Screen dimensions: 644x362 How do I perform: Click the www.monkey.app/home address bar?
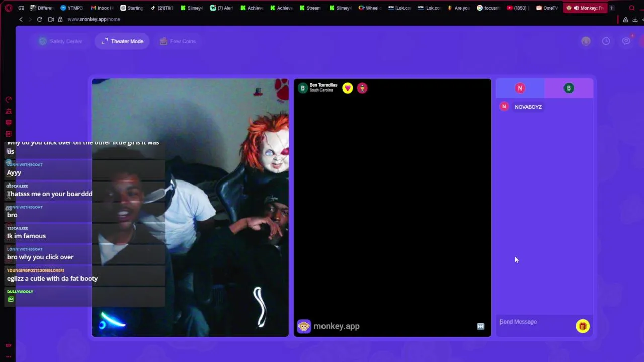(x=94, y=19)
